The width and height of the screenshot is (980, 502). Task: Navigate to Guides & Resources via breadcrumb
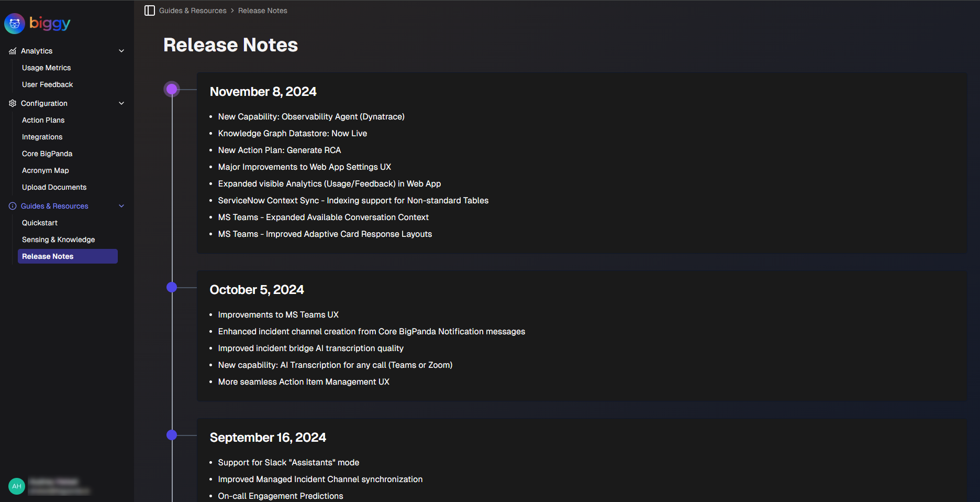coord(193,10)
